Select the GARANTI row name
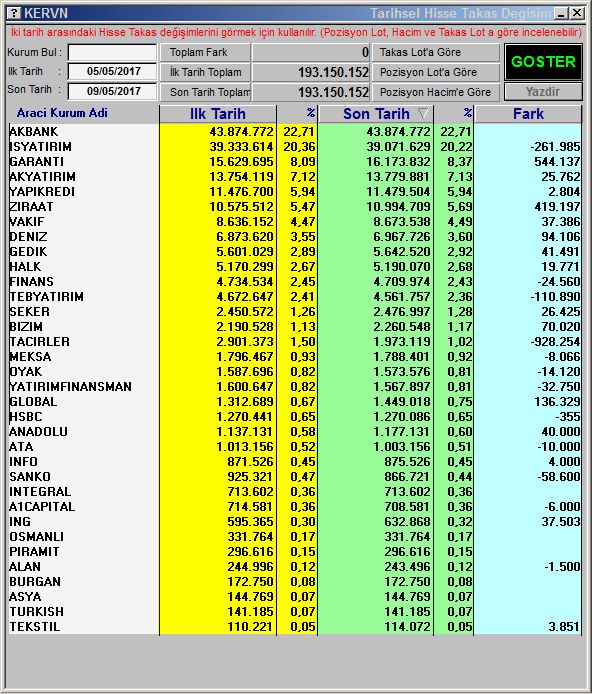 (36, 162)
